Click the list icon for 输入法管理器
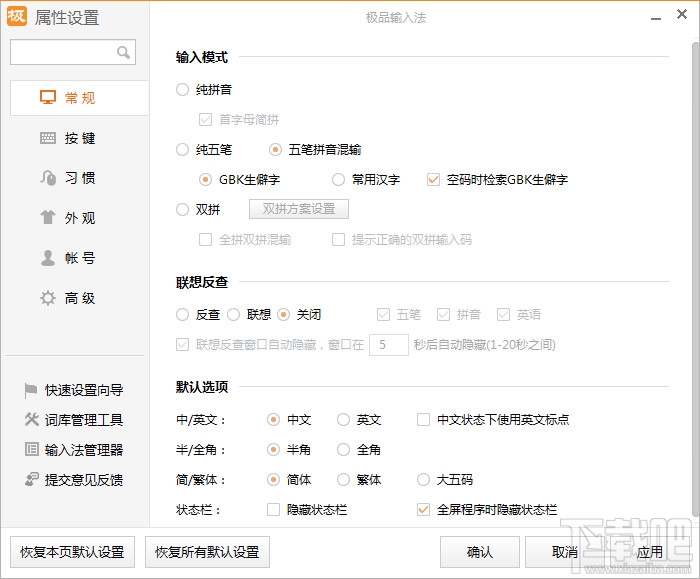 click(31, 449)
